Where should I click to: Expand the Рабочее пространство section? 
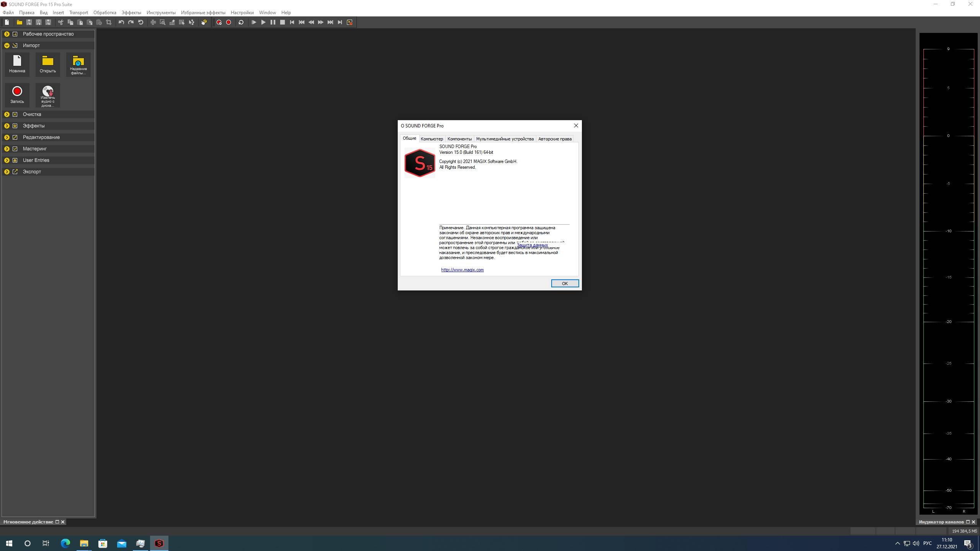coord(7,34)
